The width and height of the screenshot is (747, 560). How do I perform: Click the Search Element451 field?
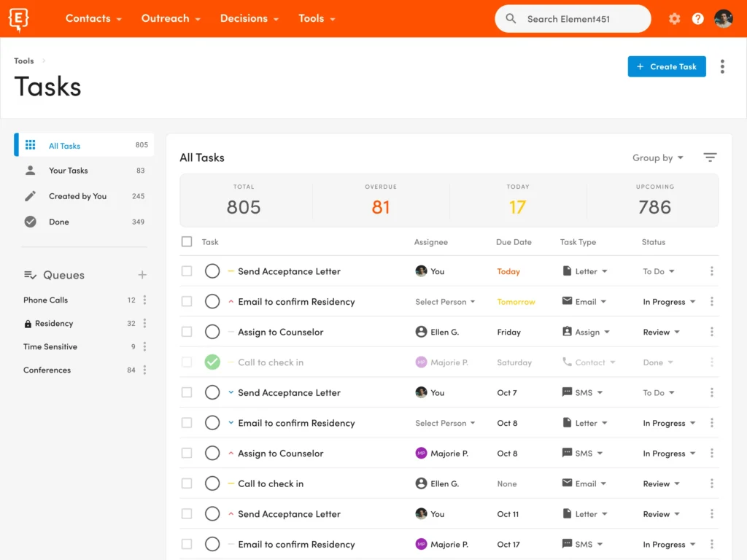[573, 19]
